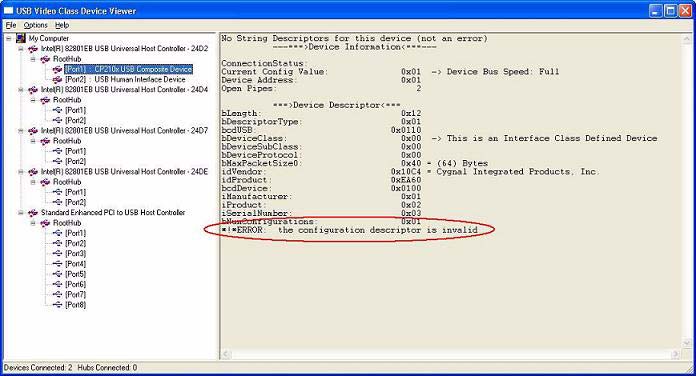Click the horizontal scrollbar left arrow in details pane
This screenshot has height=376, width=696.
point(226,354)
